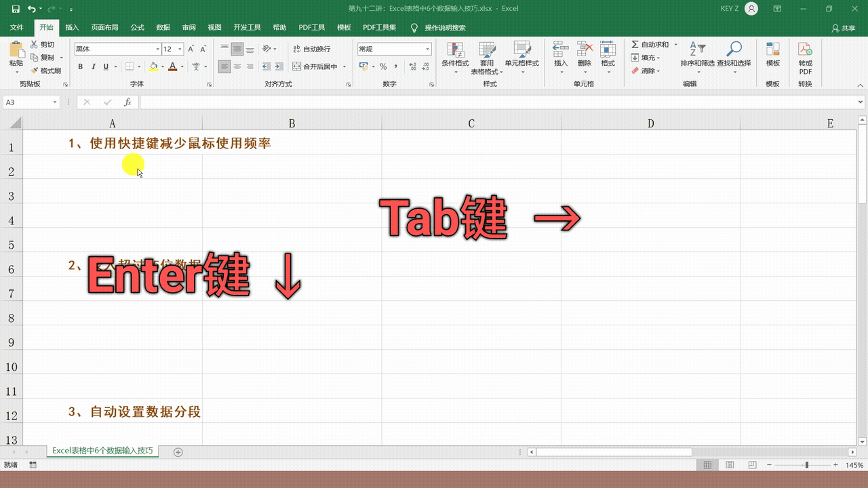Click the Convert to PDF icon
868x488 pixels.
(x=805, y=50)
